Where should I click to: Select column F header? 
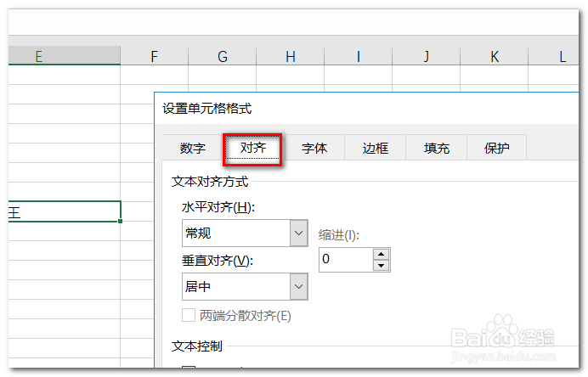click(154, 56)
